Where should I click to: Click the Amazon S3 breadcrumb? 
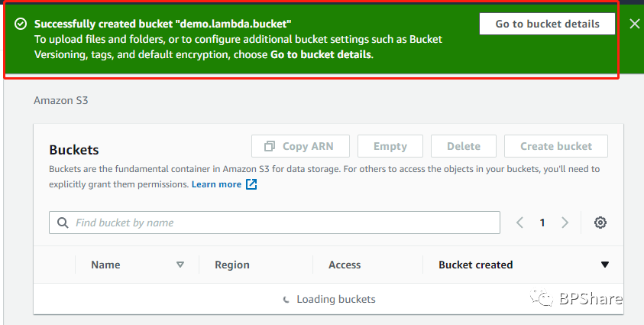[x=61, y=100]
